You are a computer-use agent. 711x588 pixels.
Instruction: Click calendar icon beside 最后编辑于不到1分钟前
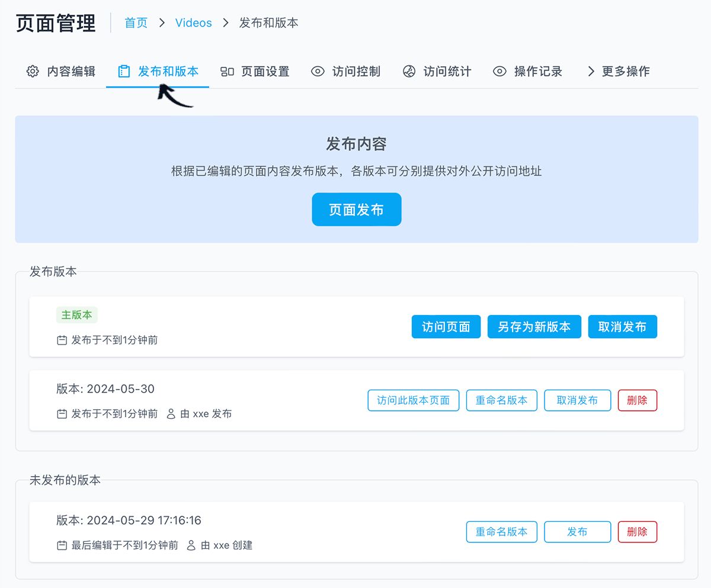click(62, 545)
